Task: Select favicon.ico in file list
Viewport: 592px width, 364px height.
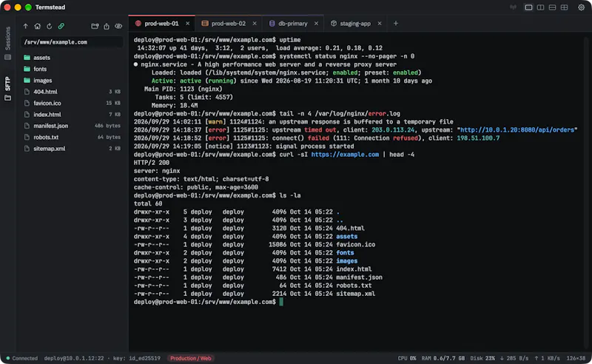Action: [x=72, y=103]
